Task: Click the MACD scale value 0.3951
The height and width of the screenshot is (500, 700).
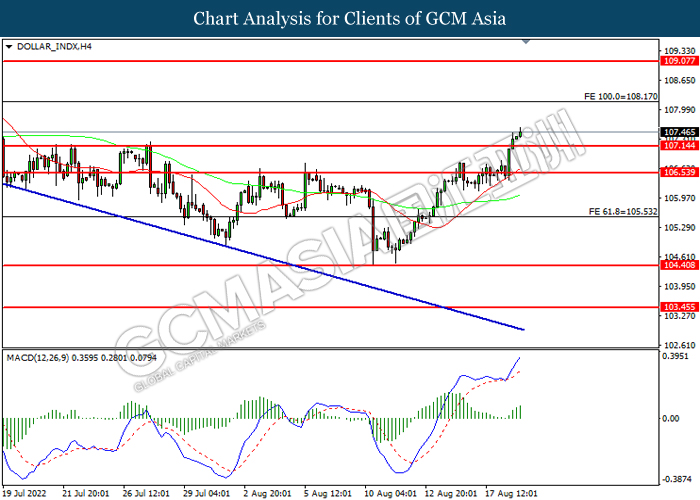Action: click(x=677, y=356)
